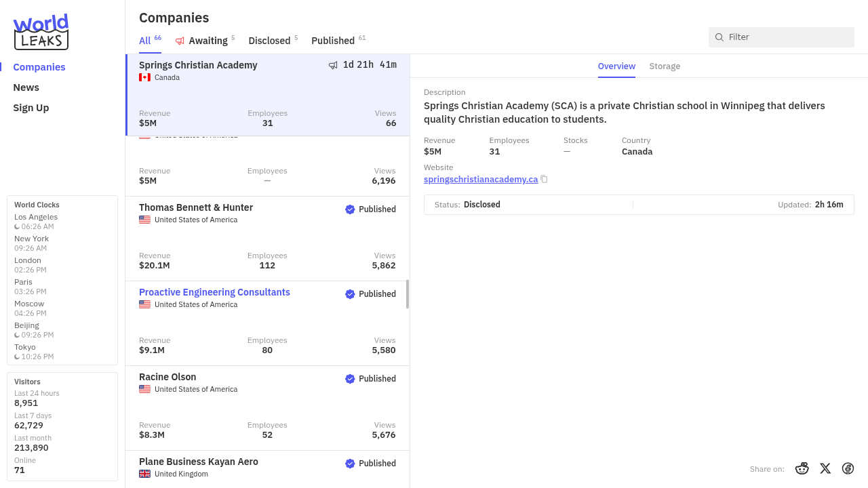Click the 1d 21h 41m countdown timer
The height and width of the screenshot is (488, 868).
coord(370,65)
